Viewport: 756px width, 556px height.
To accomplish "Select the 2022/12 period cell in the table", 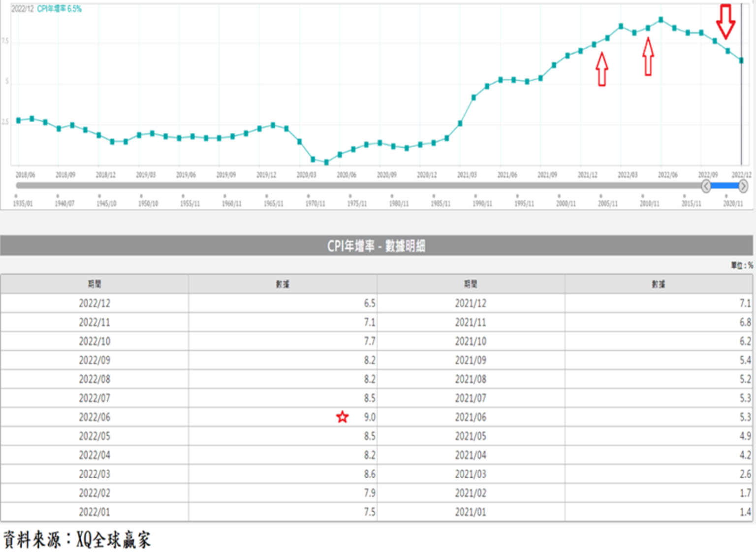I will 94,303.
